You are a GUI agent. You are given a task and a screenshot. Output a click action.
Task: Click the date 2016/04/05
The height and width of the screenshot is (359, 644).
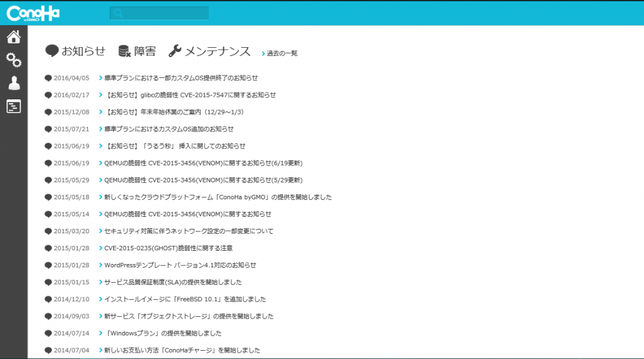(x=72, y=78)
